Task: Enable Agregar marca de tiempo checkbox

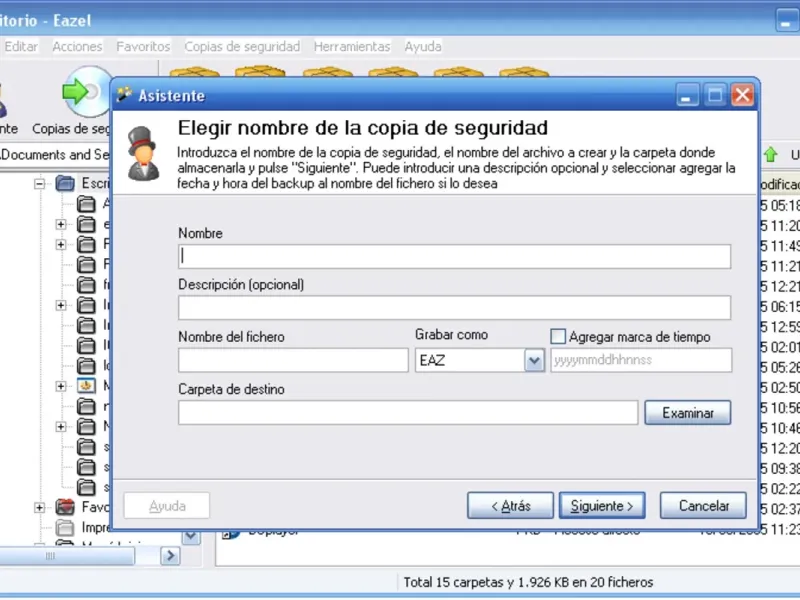Action: (x=558, y=336)
